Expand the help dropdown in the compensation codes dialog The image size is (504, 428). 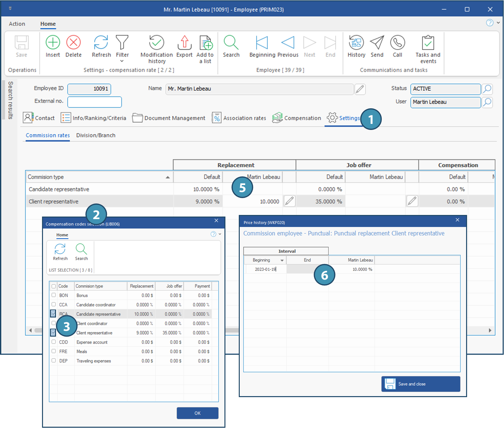click(220, 234)
